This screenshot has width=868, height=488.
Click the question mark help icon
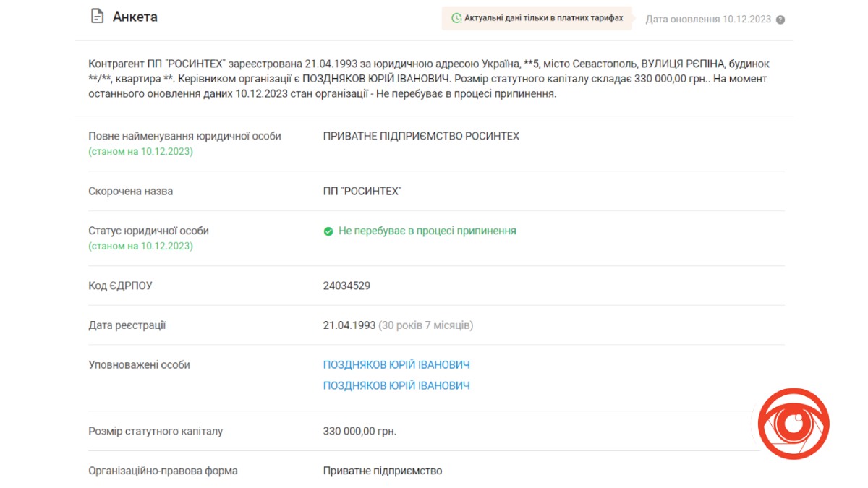pos(780,20)
